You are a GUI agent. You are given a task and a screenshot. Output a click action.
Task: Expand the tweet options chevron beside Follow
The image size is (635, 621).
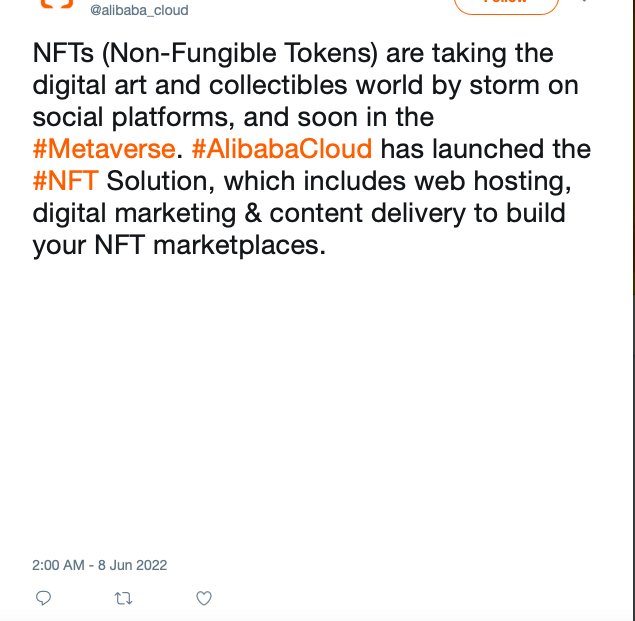(584, 1)
